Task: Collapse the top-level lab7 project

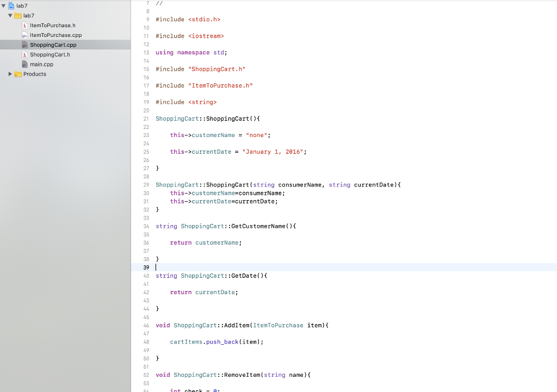Action: (x=4, y=5)
